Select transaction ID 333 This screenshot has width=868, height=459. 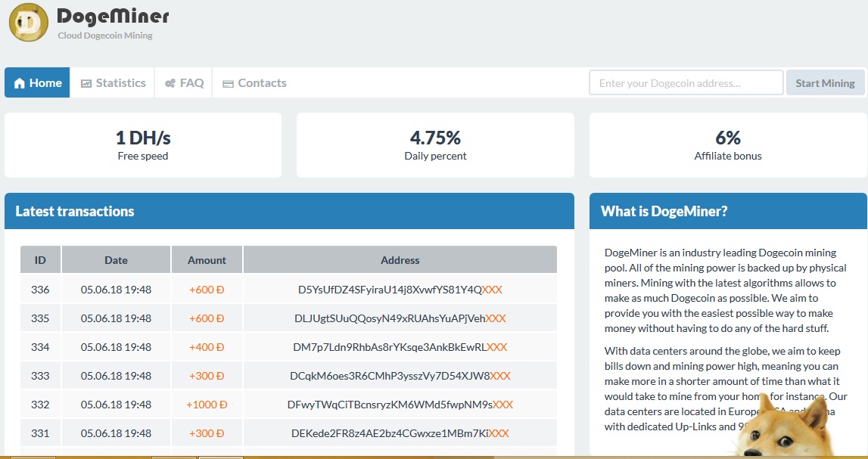click(x=40, y=376)
